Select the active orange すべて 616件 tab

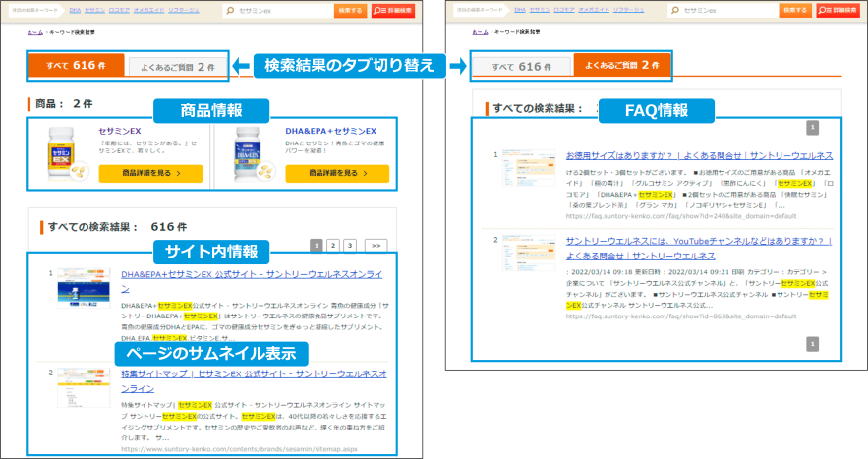tap(77, 65)
